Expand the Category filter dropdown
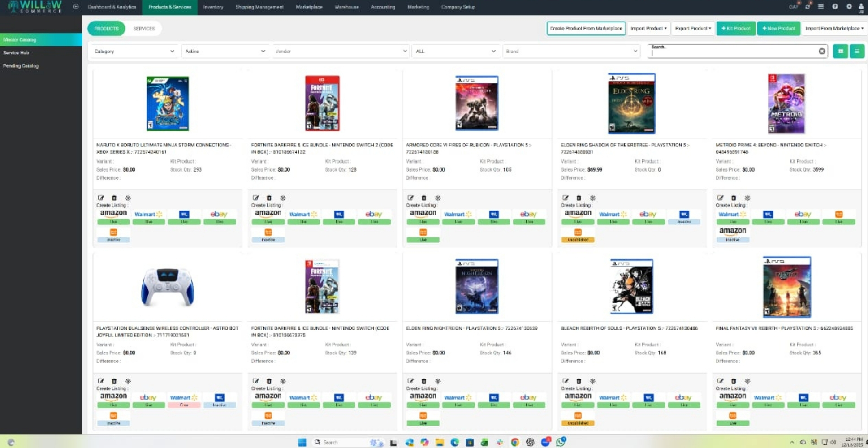 [134, 51]
